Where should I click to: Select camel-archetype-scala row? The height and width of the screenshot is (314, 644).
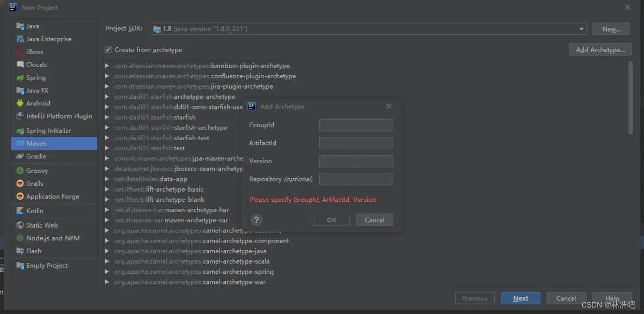pyautogui.click(x=192, y=261)
